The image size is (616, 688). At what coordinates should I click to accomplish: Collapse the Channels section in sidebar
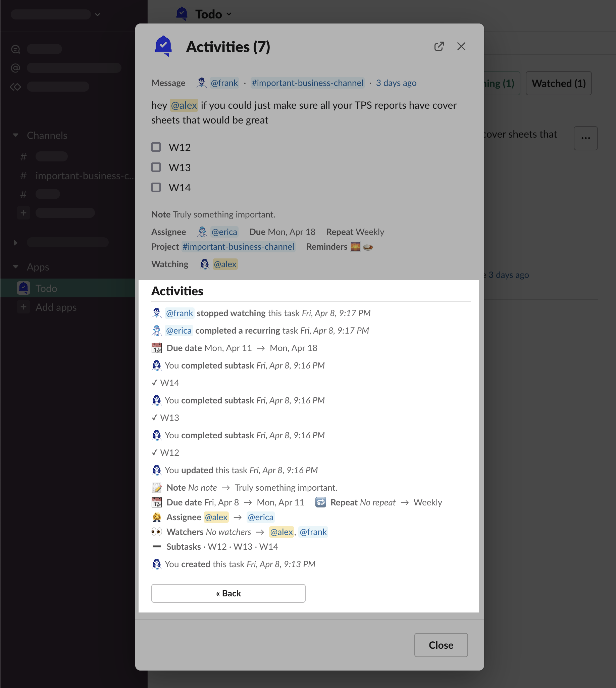pos(15,136)
